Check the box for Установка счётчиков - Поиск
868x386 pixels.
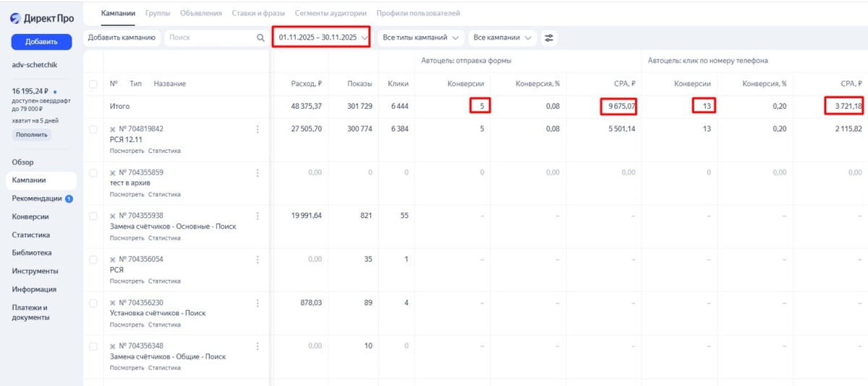click(x=93, y=303)
